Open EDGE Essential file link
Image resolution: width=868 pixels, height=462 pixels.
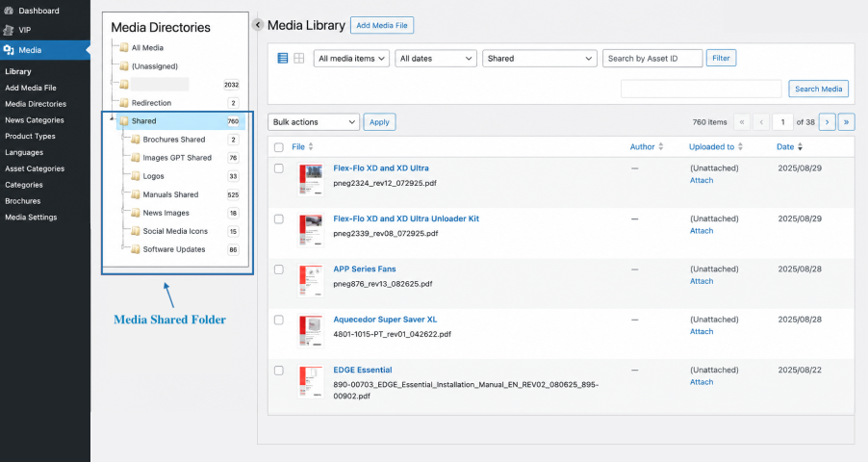pos(363,370)
